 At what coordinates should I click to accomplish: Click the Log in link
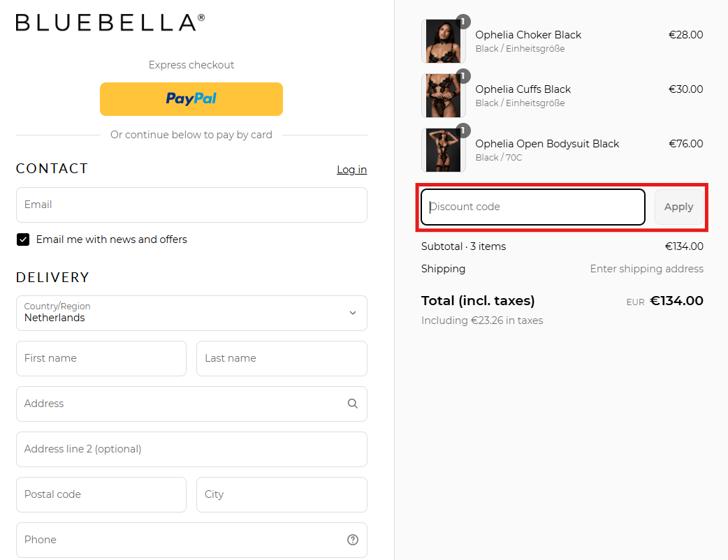351,170
